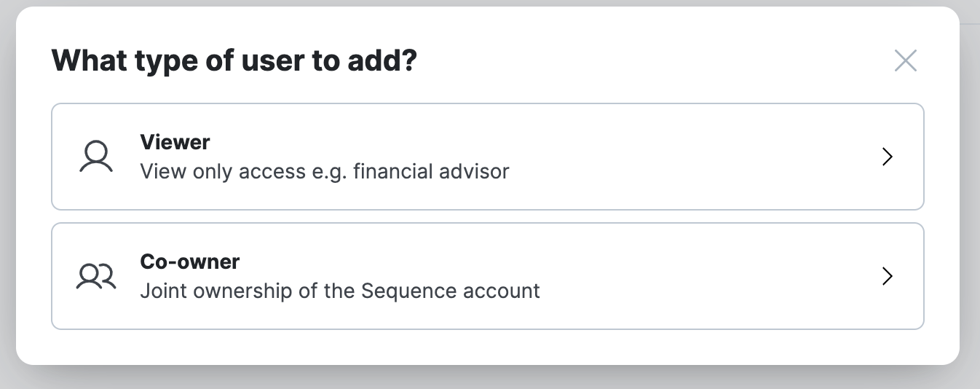
Task: Click the right chevron in the Viewer row
Action: tap(887, 157)
